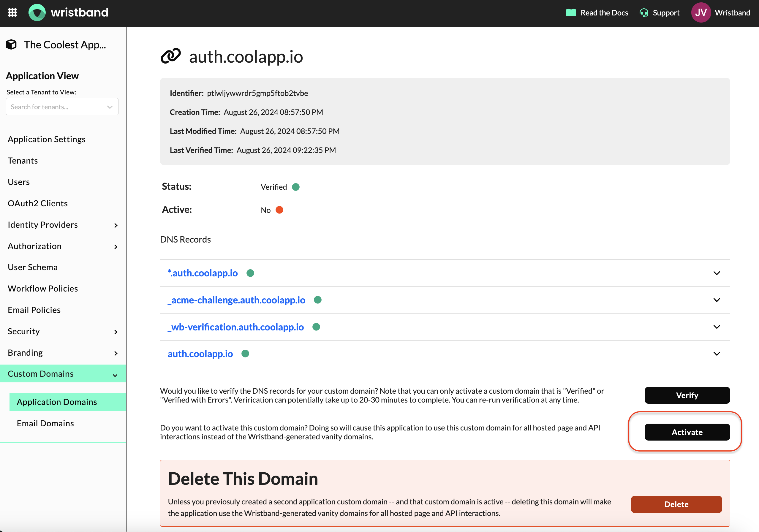Click The Coolest App... application name
Image resolution: width=759 pixels, height=532 pixels.
coord(65,45)
